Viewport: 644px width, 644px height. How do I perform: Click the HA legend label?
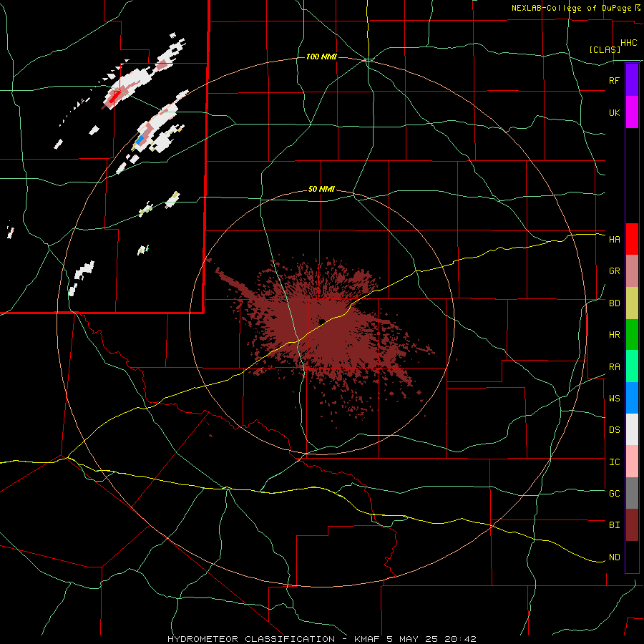point(614,239)
